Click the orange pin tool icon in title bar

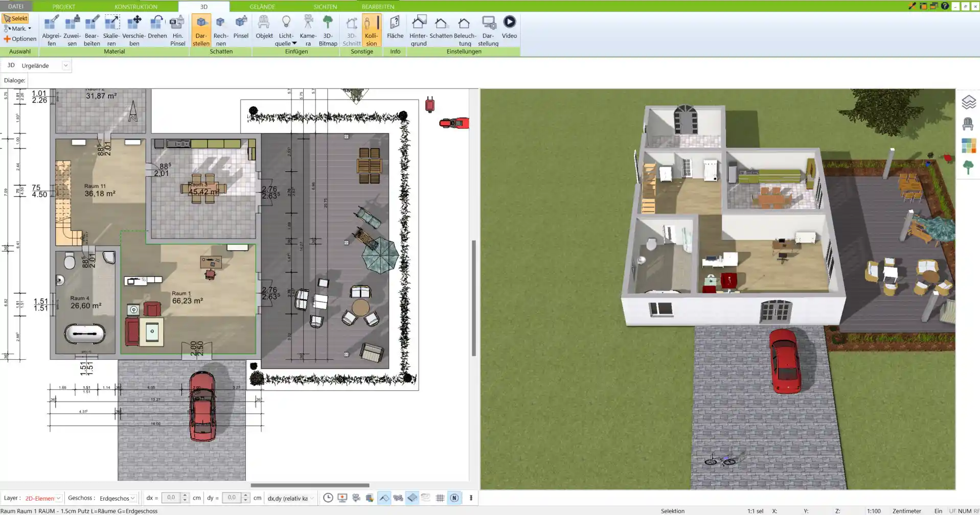click(912, 6)
